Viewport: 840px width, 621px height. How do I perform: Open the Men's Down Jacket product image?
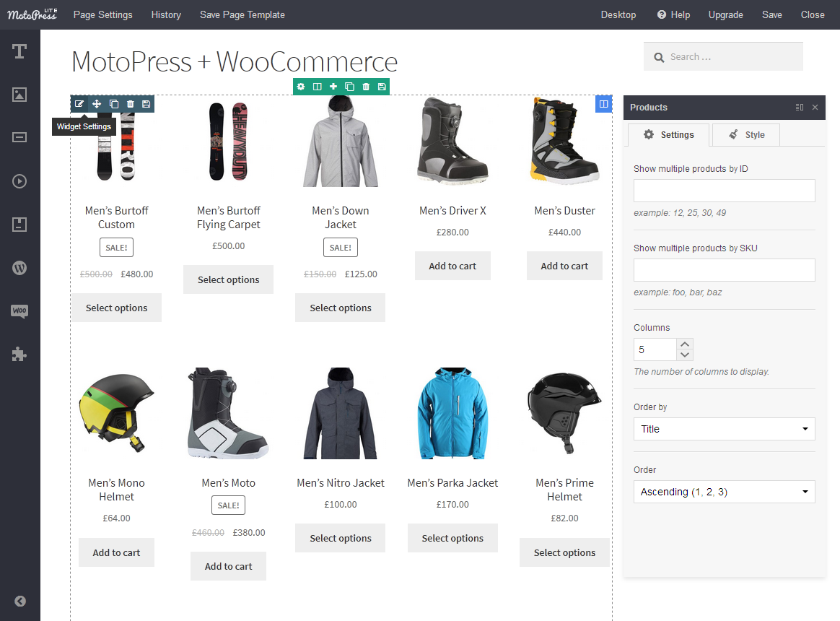click(341, 142)
